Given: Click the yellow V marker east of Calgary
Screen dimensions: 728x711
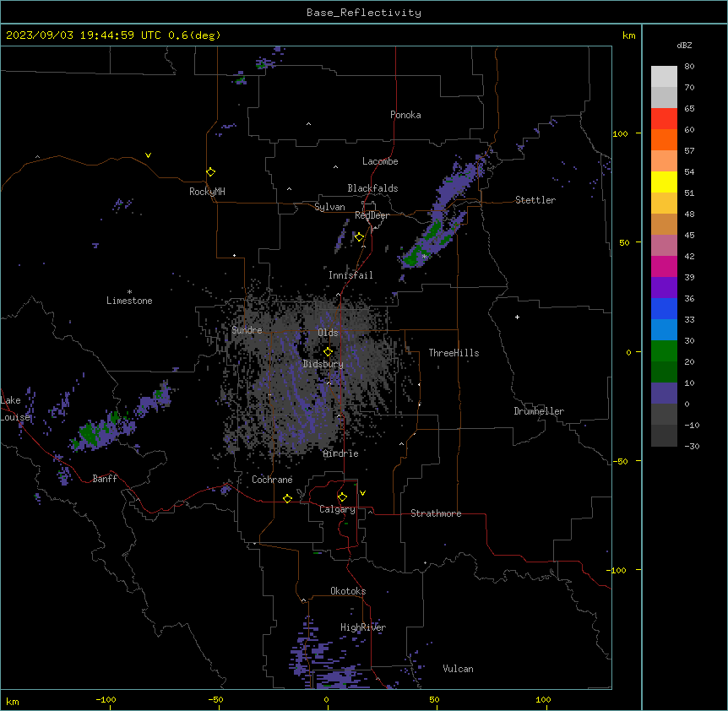Looking at the screenshot, I should pos(362,493).
